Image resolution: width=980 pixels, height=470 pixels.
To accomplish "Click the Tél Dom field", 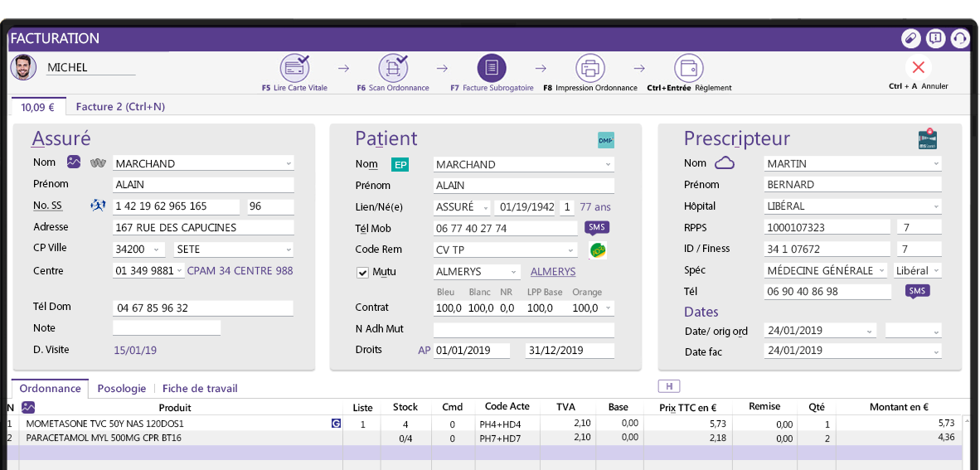I will click(203, 308).
